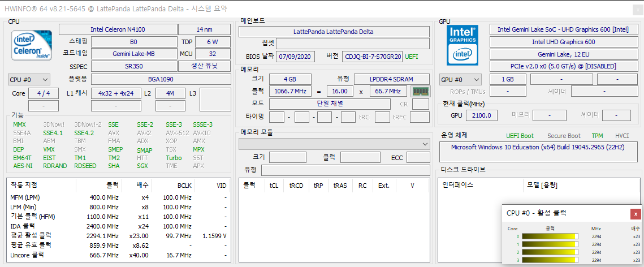Click the TPM status label
Image resolution: width=644 pixels, height=267 pixels.
click(597, 136)
